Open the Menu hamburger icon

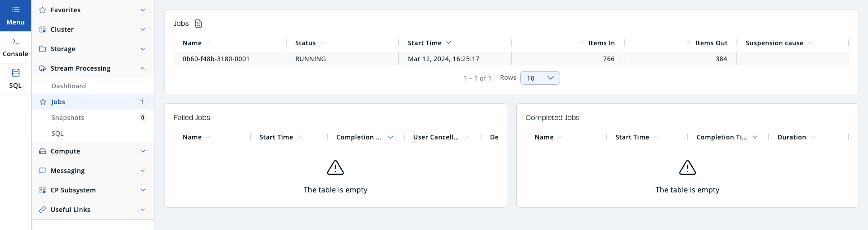click(15, 10)
